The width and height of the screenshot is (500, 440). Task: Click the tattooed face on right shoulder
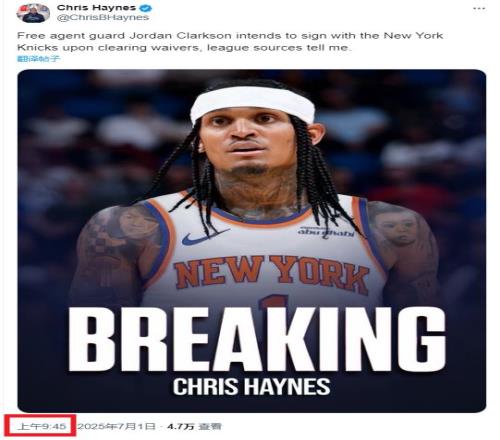[x=397, y=227]
